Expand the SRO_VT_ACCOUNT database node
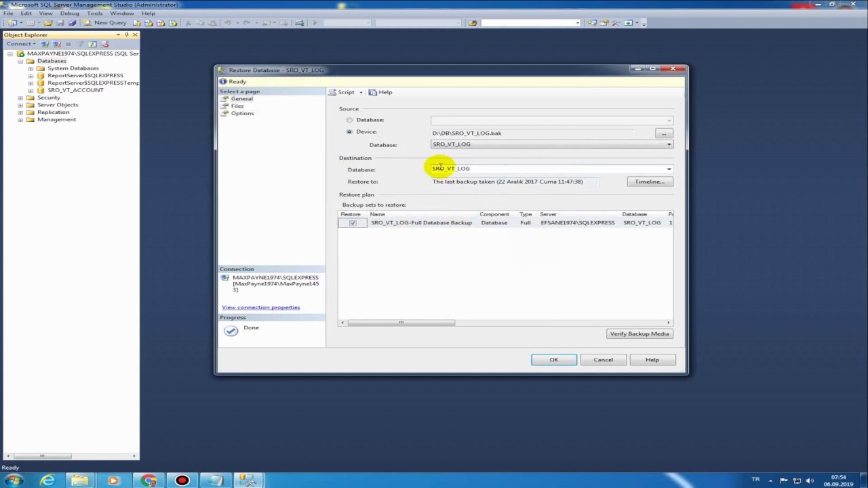Image resolution: width=868 pixels, height=488 pixels. [31, 90]
